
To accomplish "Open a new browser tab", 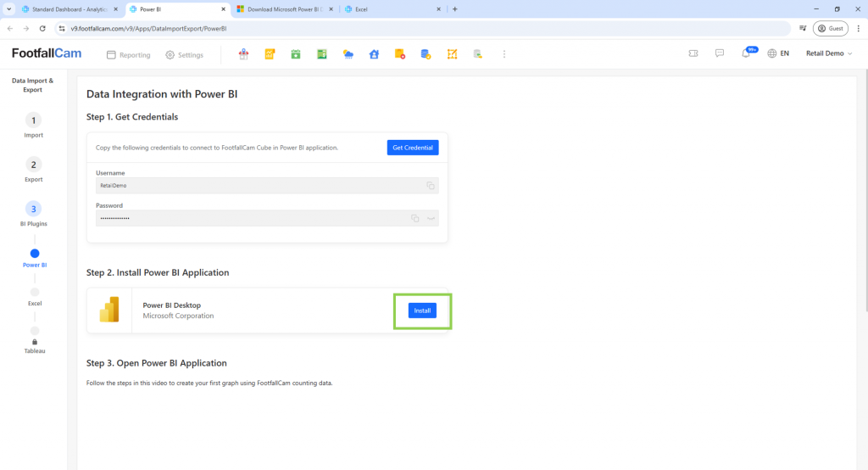I will pyautogui.click(x=455, y=8).
